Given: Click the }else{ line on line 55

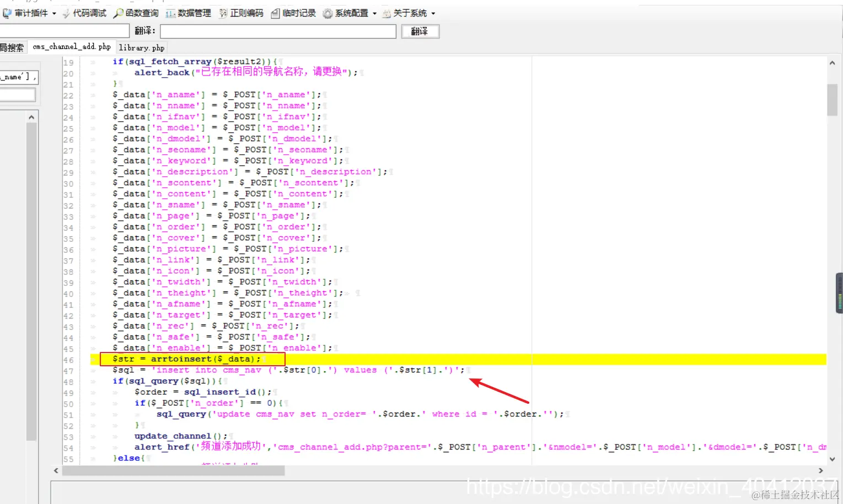Looking at the screenshot, I should (x=128, y=458).
